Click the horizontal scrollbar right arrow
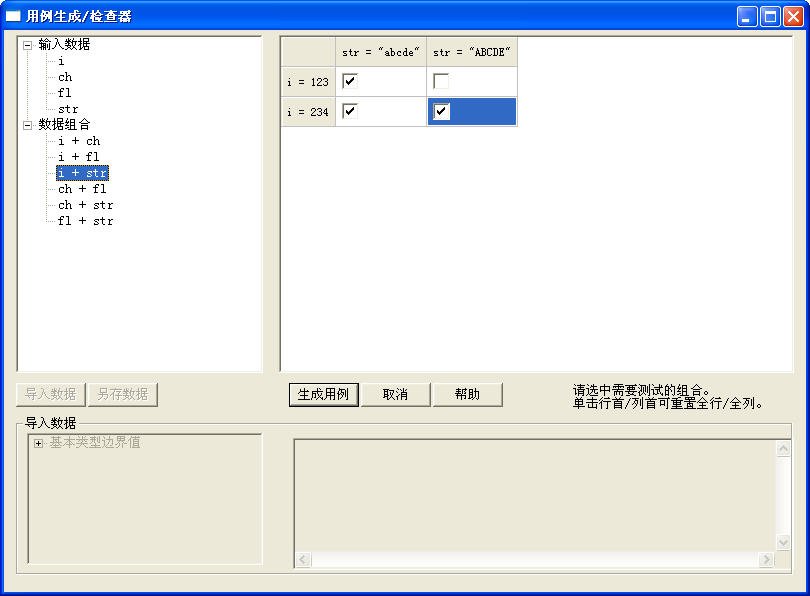Screen dimensions: 810x596 point(767,560)
